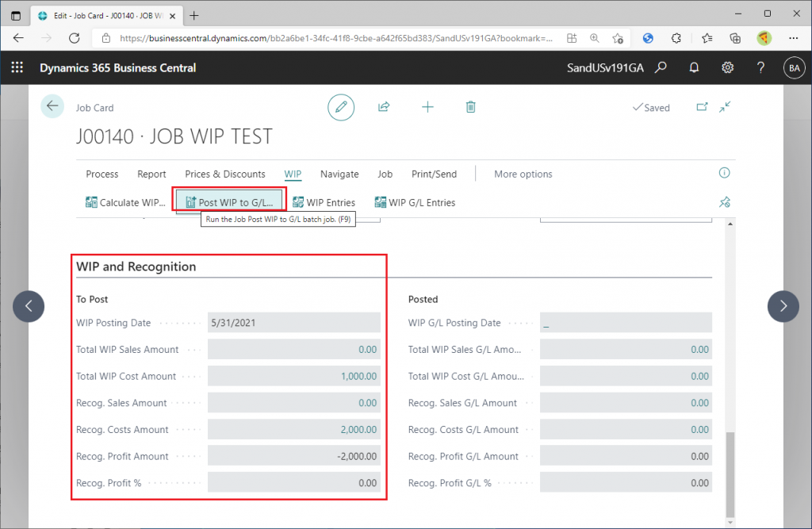Select the WIP menu tab
This screenshot has width=812, height=529.
pos(293,174)
